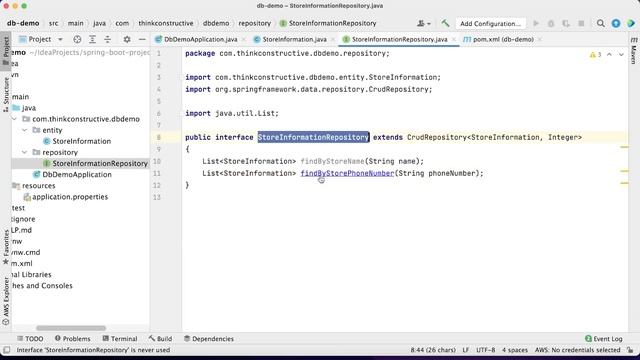This screenshot has height=360, width=640.
Task: Click the Project panel horizontal scrollbar
Action: pos(71,328)
